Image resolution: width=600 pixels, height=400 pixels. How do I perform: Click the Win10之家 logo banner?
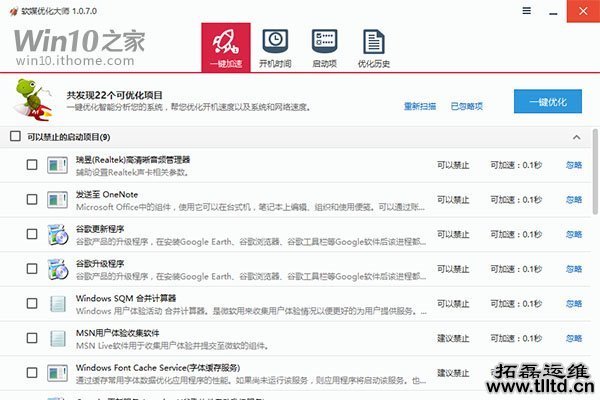pos(79,47)
